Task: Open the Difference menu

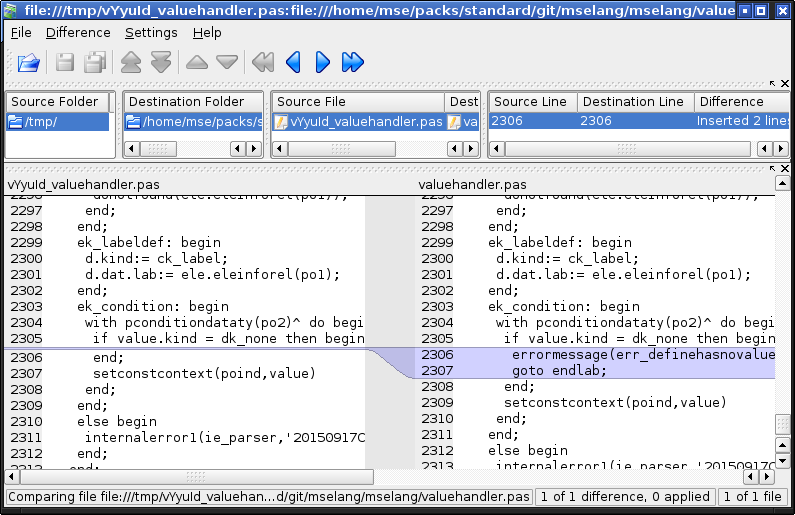Action: point(78,33)
